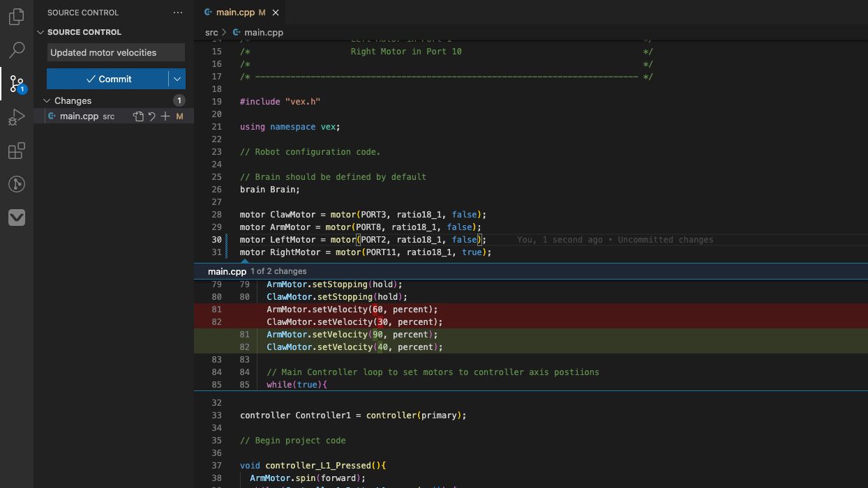Select the Source Control activity bar icon
Viewport: 868px width, 488px height.
16,83
